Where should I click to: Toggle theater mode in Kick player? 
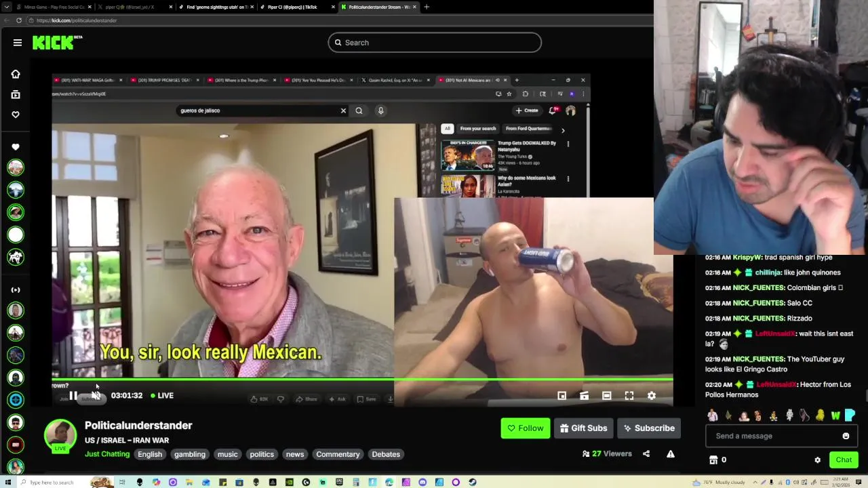607,396
